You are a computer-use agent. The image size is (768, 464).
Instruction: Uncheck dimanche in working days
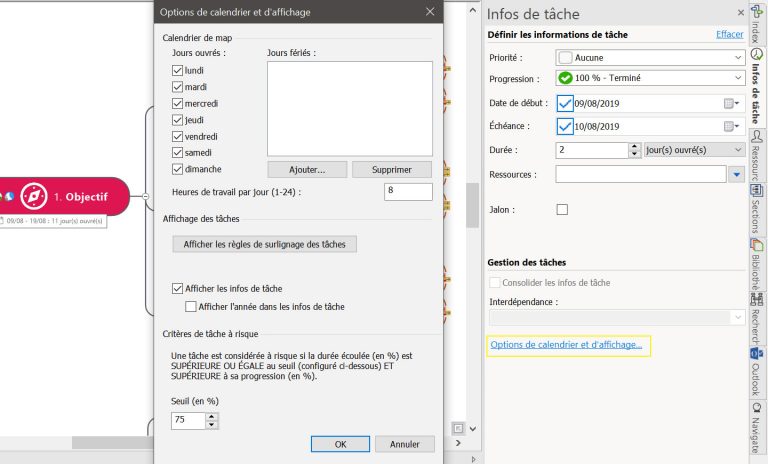coord(178,169)
